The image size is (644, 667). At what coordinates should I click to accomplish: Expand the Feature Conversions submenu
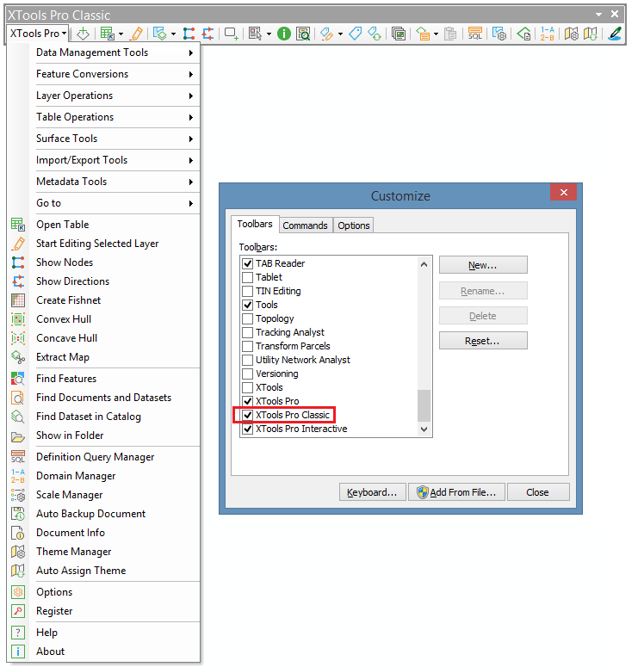click(115, 74)
